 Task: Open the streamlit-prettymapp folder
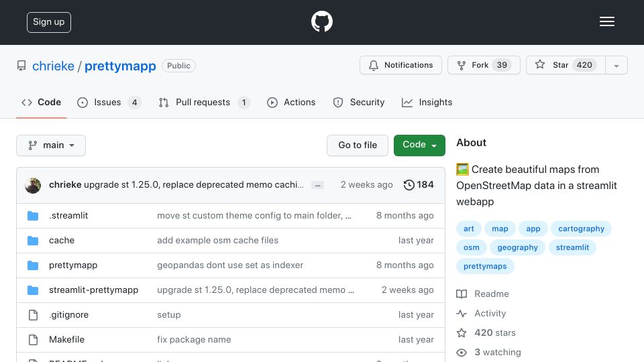point(94,290)
